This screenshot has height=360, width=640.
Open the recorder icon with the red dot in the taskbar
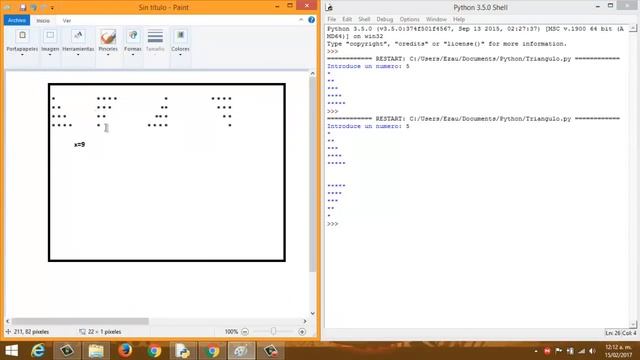click(270, 351)
